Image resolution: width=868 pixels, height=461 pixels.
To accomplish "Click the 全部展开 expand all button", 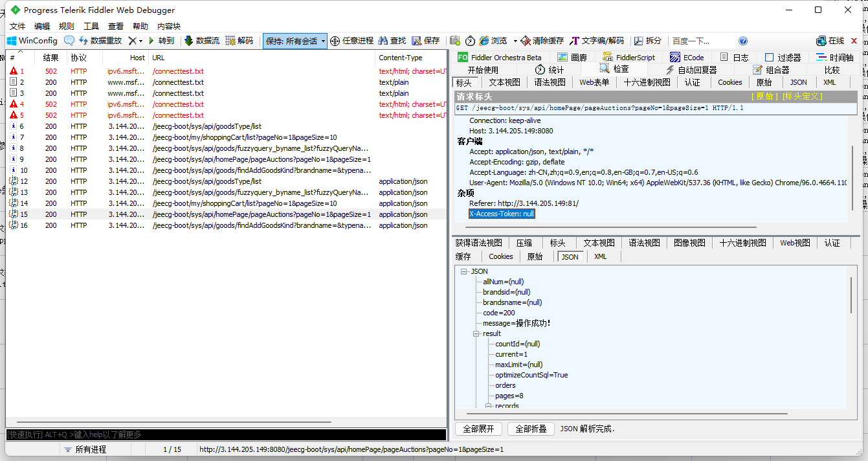I will [x=478, y=428].
